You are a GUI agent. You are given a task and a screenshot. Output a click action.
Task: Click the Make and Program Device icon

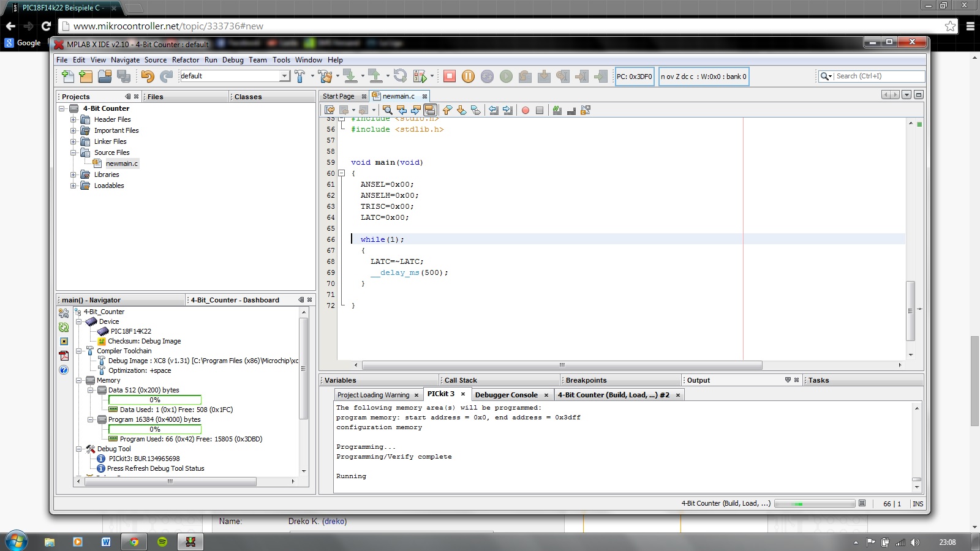pos(350,76)
